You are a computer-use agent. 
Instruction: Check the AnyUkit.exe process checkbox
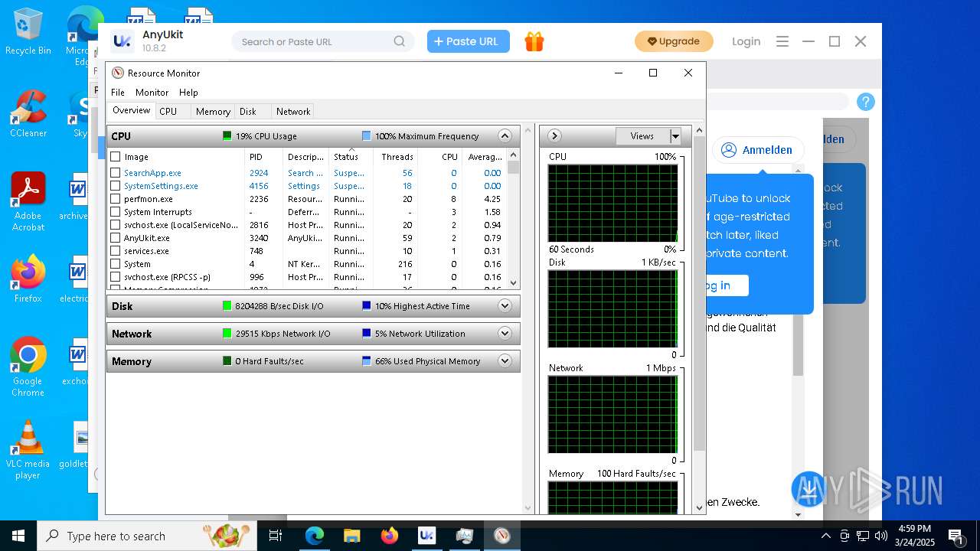click(x=116, y=238)
